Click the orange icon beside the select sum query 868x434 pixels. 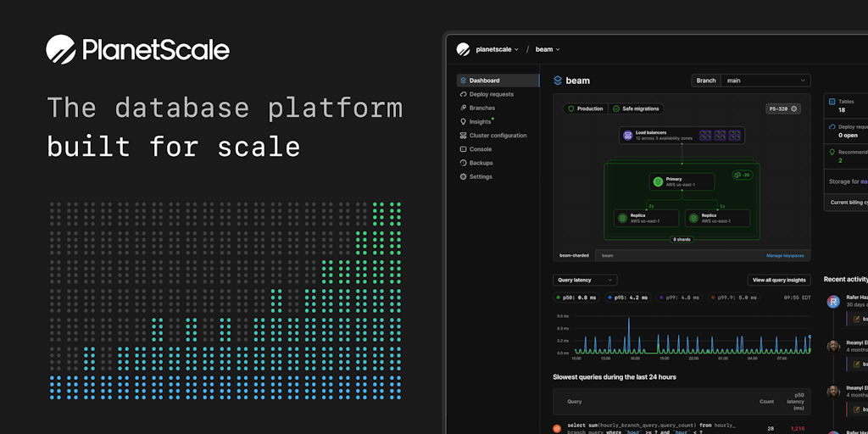557,428
